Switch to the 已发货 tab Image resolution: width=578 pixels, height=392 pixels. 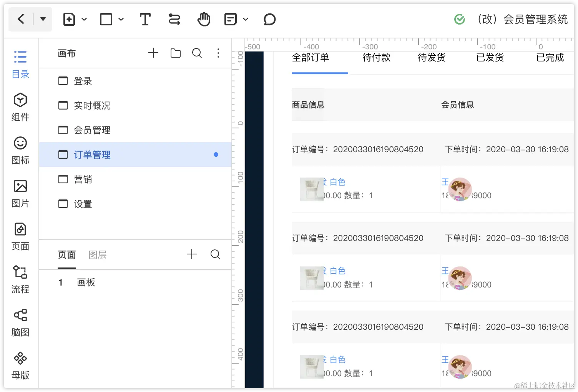[490, 58]
